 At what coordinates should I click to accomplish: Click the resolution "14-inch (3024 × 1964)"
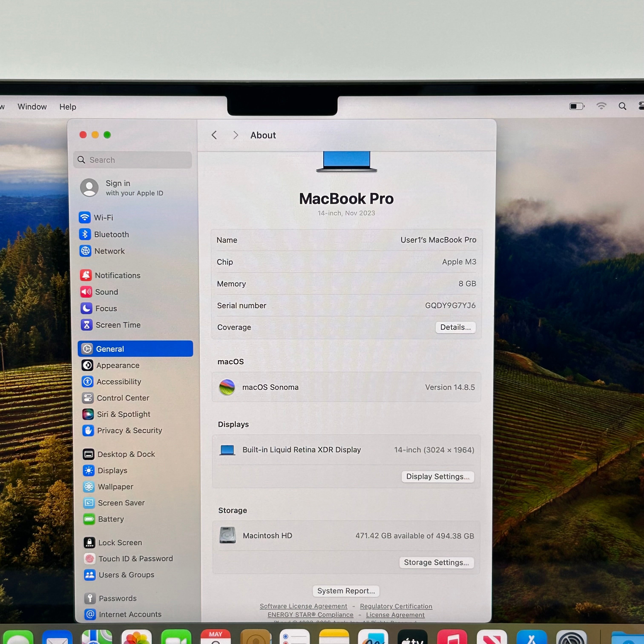(x=434, y=450)
